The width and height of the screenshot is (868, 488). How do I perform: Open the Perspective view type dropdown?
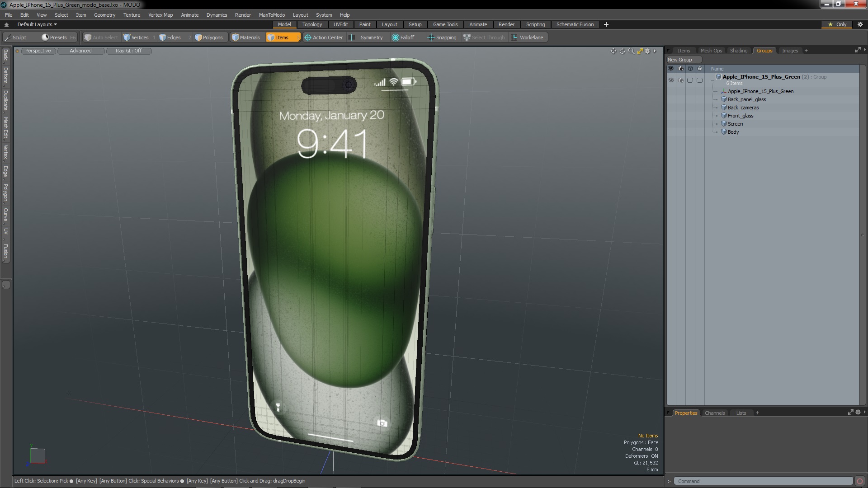tap(38, 51)
